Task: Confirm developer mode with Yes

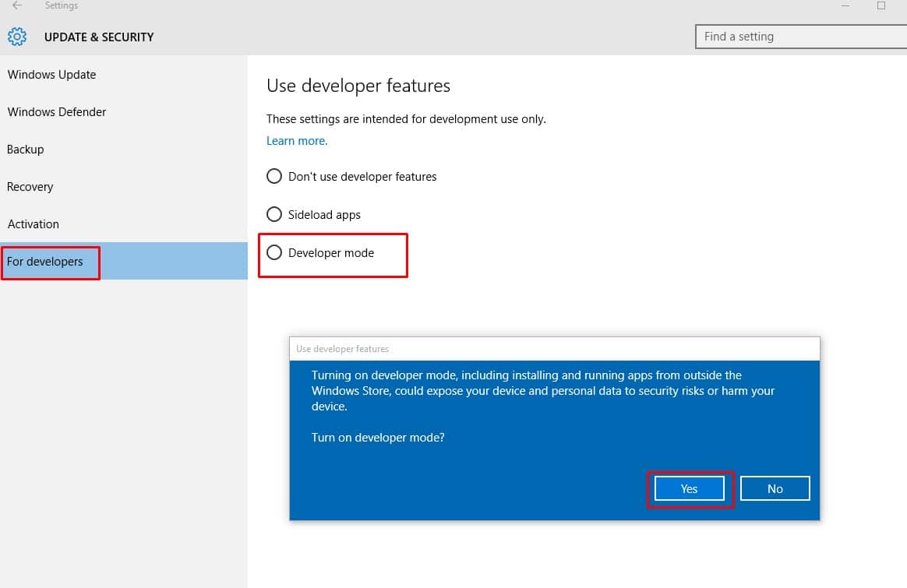Action: click(x=689, y=489)
